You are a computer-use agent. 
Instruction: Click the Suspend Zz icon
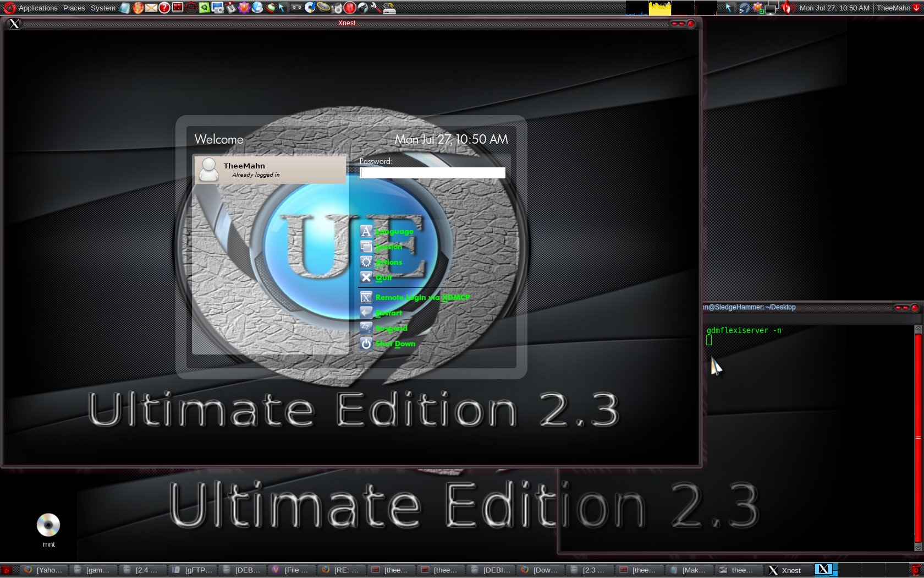click(366, 328)
